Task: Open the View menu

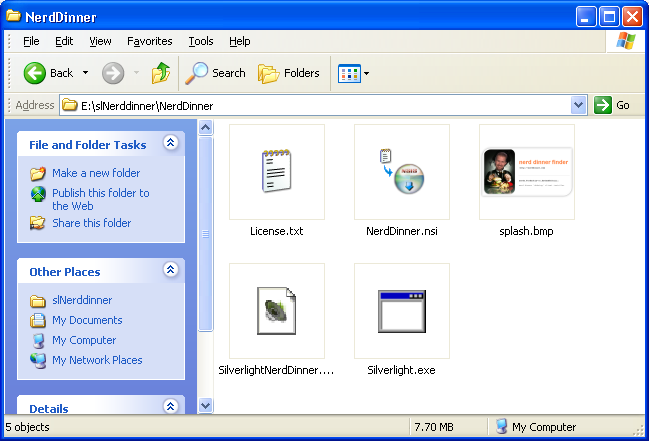Action: point(100,41)
